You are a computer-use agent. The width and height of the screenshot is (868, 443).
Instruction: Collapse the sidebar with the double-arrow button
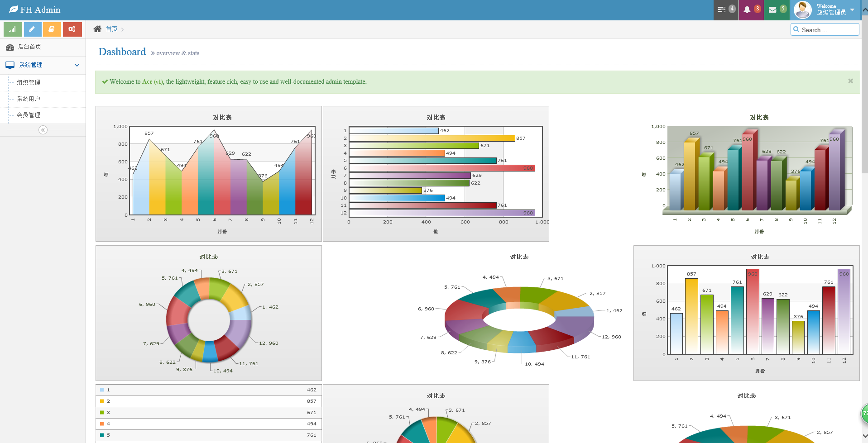tap(43, 130)
